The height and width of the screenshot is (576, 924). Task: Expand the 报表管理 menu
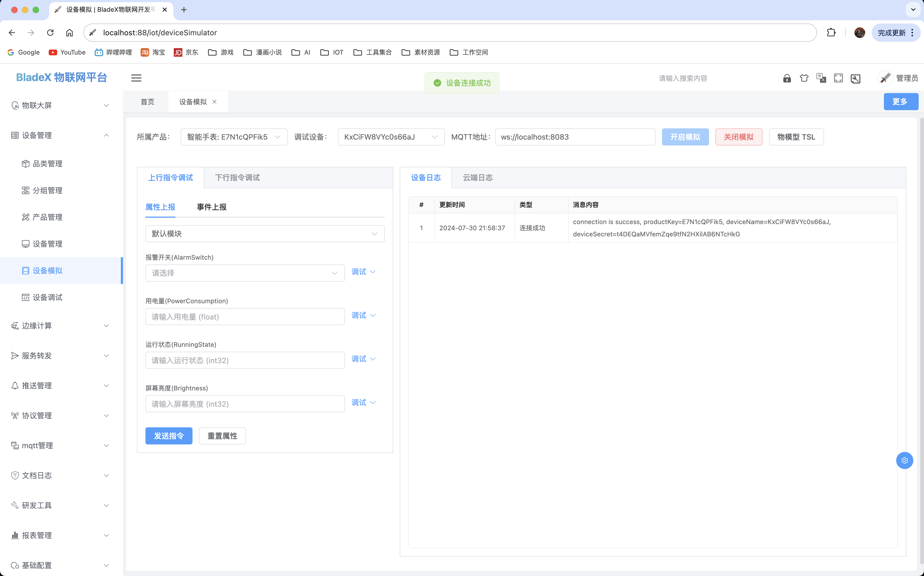(x=61, y=536)
